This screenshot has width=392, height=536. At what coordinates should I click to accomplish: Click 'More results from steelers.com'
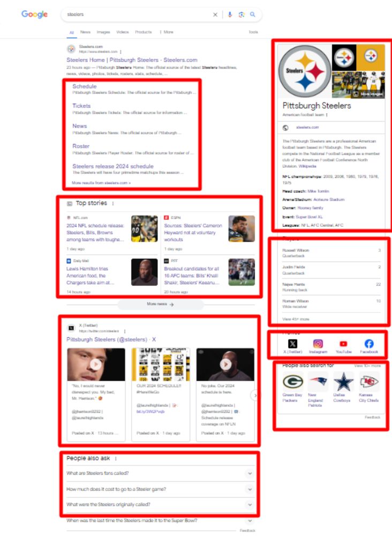(101, 183)
